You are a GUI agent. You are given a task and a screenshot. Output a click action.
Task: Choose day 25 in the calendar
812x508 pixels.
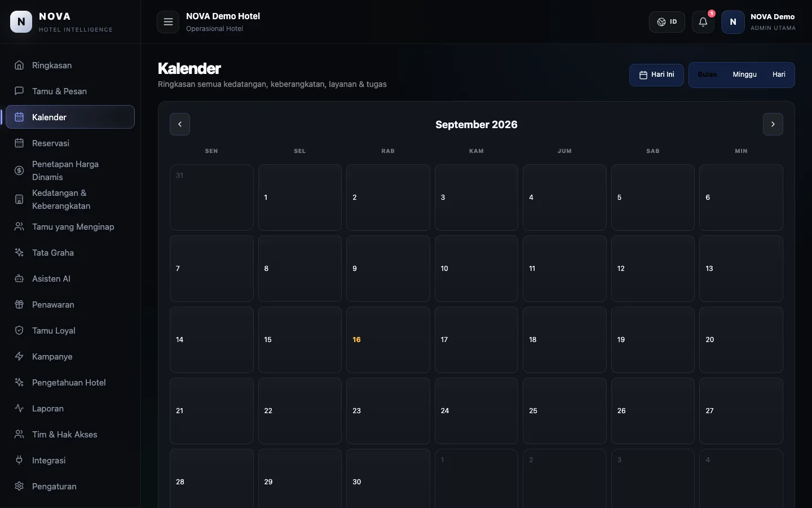pyautogui.click(x=564, y=411)
